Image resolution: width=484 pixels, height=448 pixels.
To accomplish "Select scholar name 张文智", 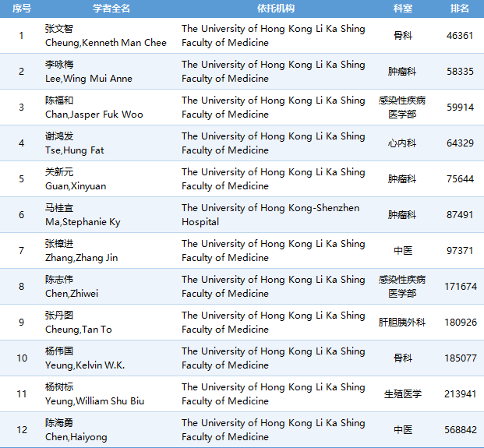I will (59, 29).
